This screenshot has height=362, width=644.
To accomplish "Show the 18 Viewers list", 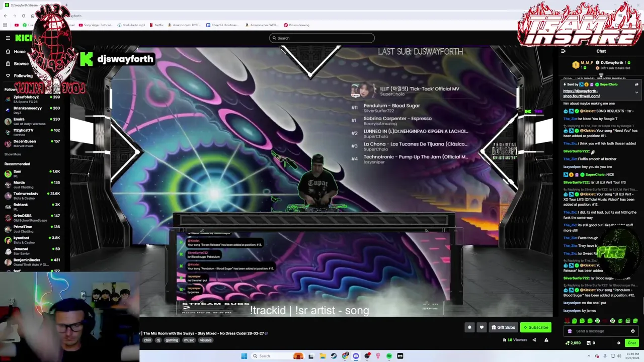I will [x=515, y=340].
